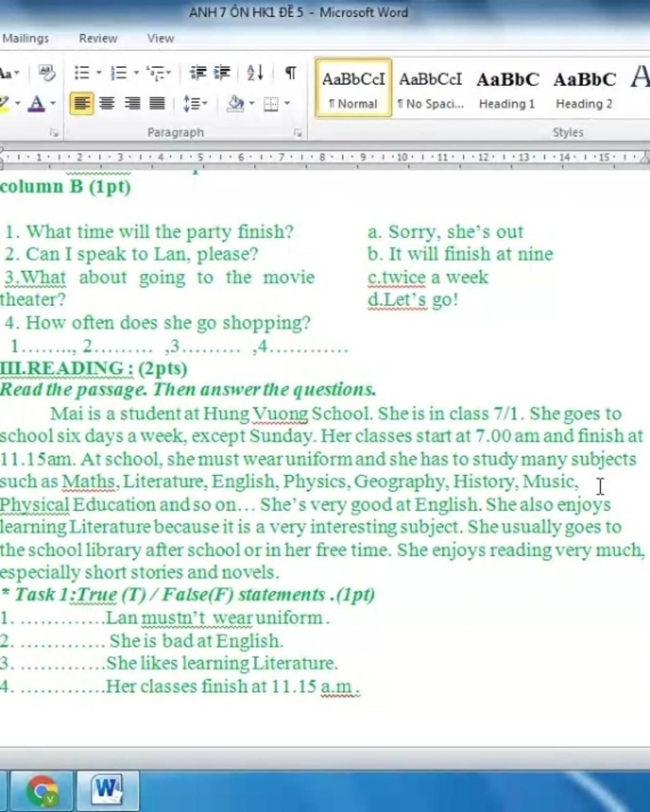This screenshot has width=650, height=812.
Task: Open the Borders dropdown arrow
Action: (287, 103)
